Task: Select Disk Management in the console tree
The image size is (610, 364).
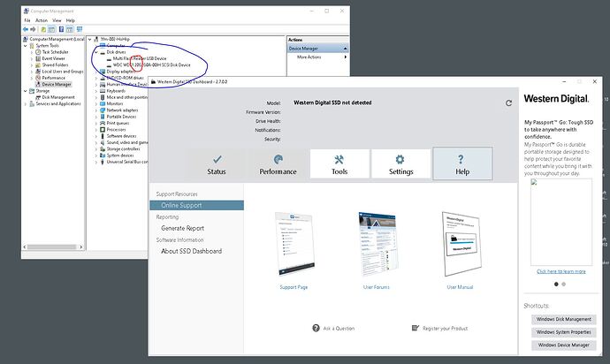Action: point(58,97)
